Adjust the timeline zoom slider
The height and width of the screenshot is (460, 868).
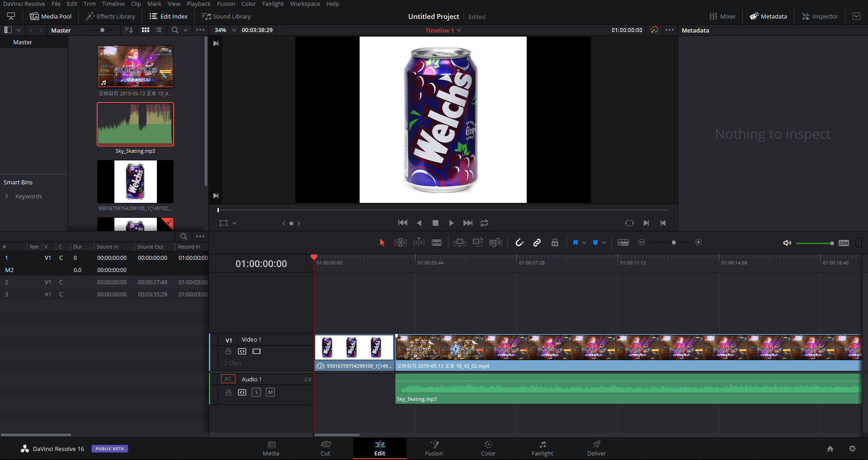click(674, 243)
